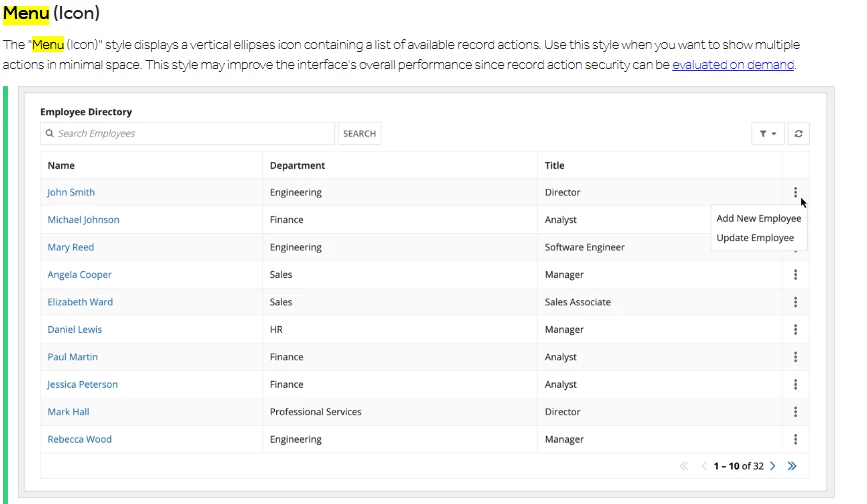This screenshot has height=504, width=867.
Task: Open Angela Cooper's vertical ellipsis menu
Action: click(795, 275)
